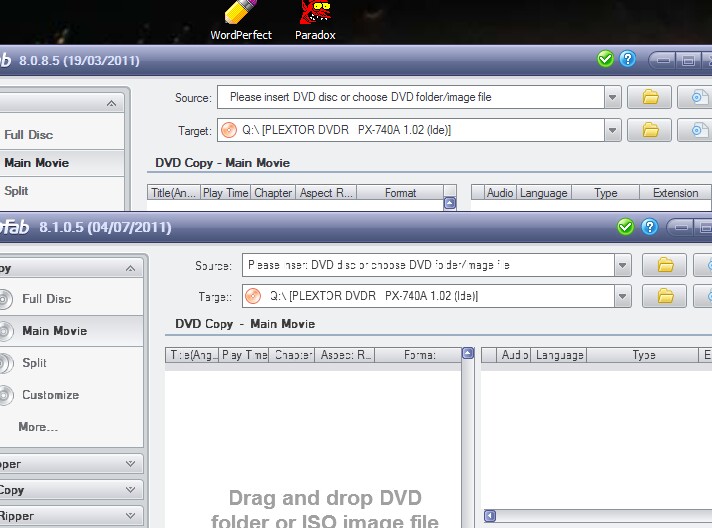Click the help question icon in 8.0.8.5 window
Screen dimensions: 712x528
628,59
